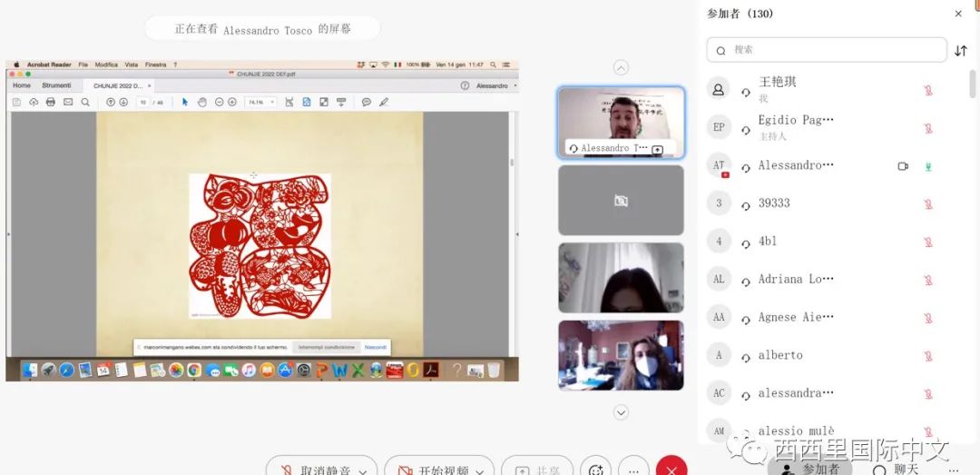Open the File menu in shared Acrobat Reader
This screenshot has width=980, height=475.
click(x=83, y=64)
